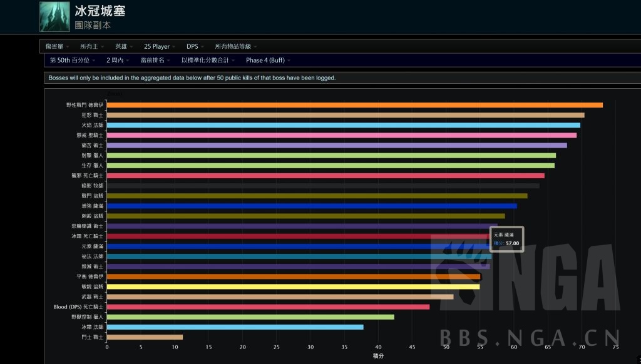The image size is (641, 364).
Task: Expand the 所有王 boss filter
Action: point(92,46)
